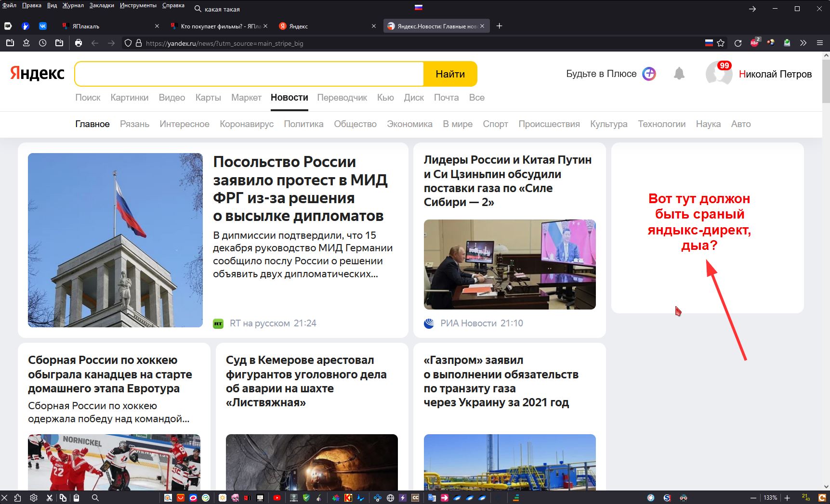Screen dimensions: 830x504
Task: Open the Adblock Plus extension icon
Action: [x=754, y=42]
